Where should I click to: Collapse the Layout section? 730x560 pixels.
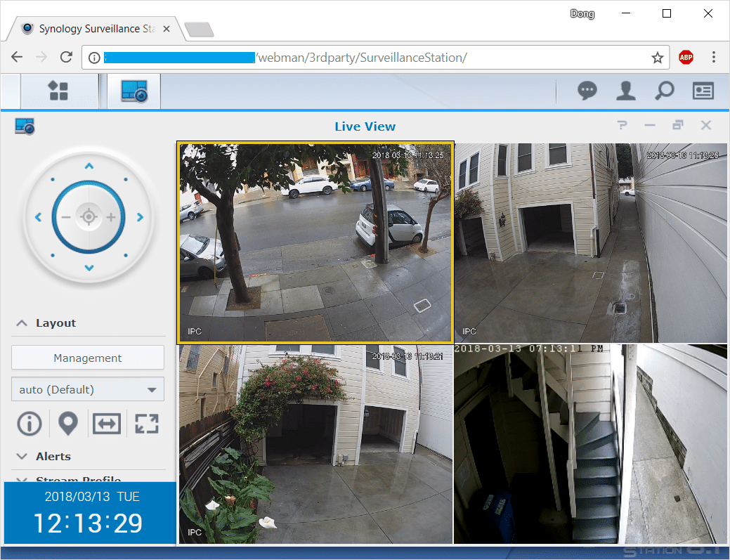coord(22,323)
